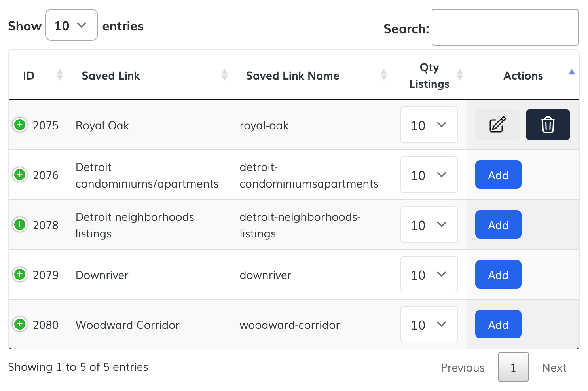Click the trash delete icon for Royal Oak
The height and width of the screenshot is (391, 588).
548,125
